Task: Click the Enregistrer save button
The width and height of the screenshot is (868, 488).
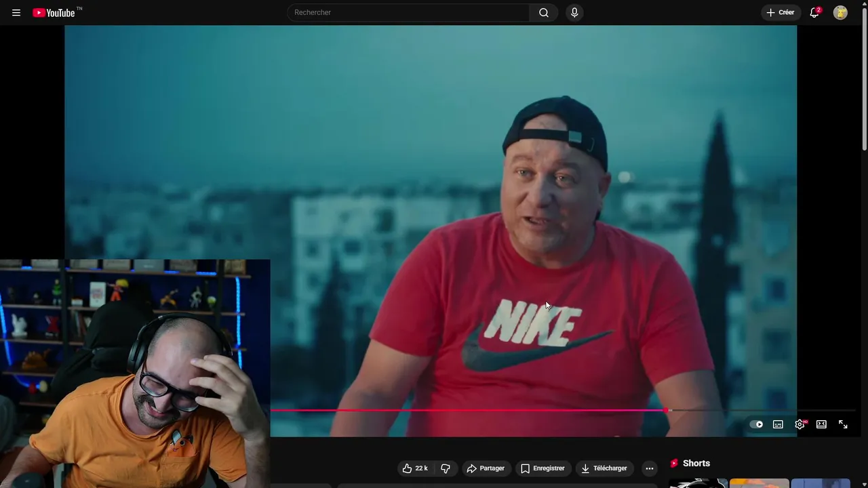Action: click(x=542, y=468)
